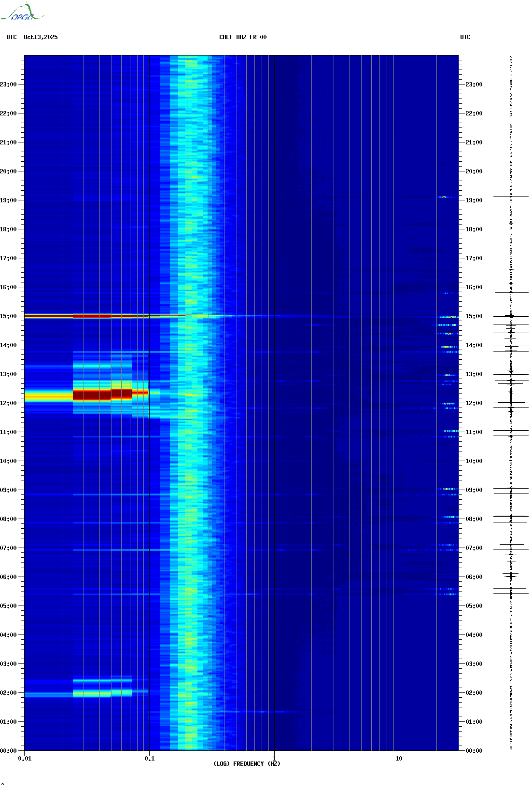Click the 0.1 frequency axis label

pyautogui.click(x=150, y=759)
